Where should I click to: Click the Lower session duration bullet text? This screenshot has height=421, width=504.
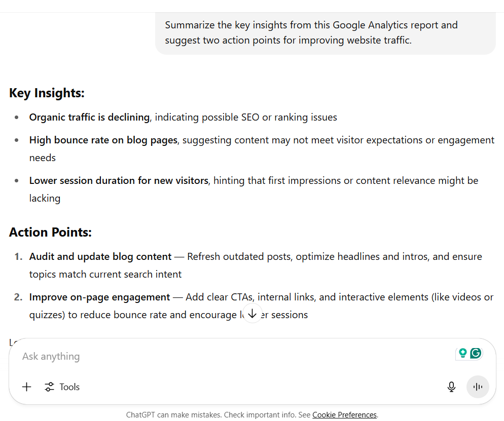point(119,180)
